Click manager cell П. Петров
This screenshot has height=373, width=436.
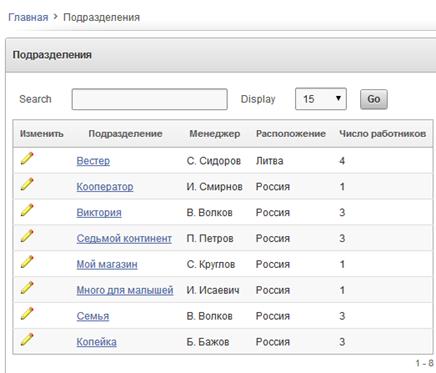pyautogui.click(x=210, y=239)
